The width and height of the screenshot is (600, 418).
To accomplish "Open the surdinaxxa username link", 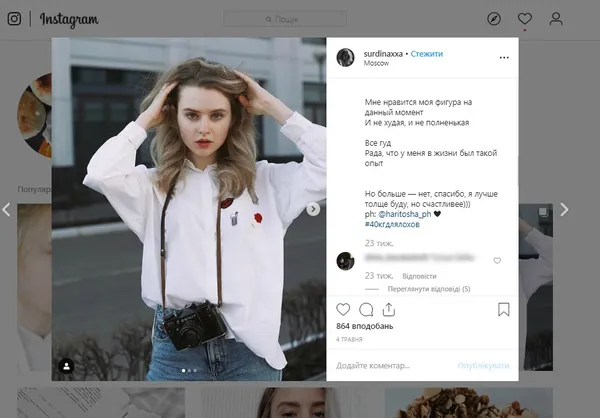I will [383, 54].
